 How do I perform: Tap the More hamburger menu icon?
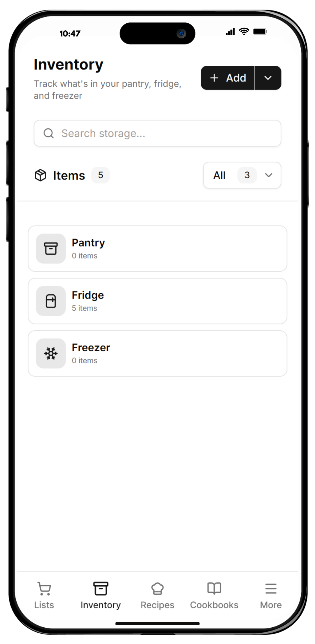point(271,589)
